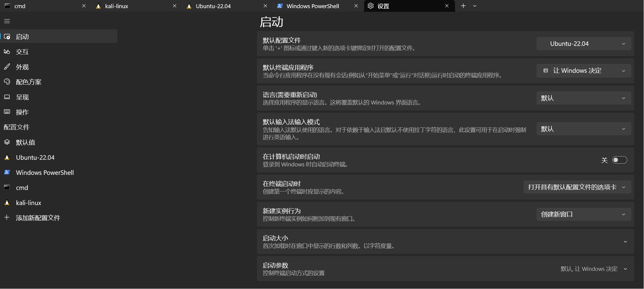This screenshot has height=289, width=644.
Task: Open Ubuntu-22.04 profile settings
Action: point(59,157)
